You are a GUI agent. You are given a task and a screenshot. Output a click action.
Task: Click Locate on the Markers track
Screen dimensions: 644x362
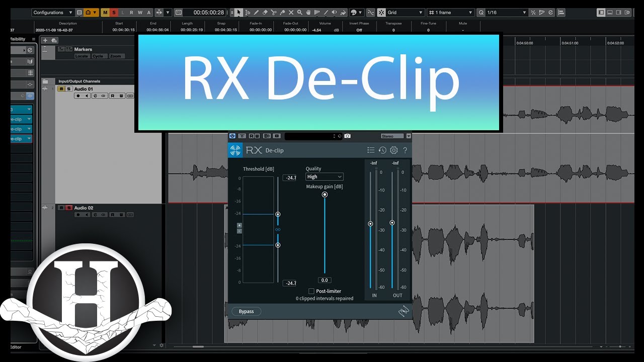[x=82, y=56]
